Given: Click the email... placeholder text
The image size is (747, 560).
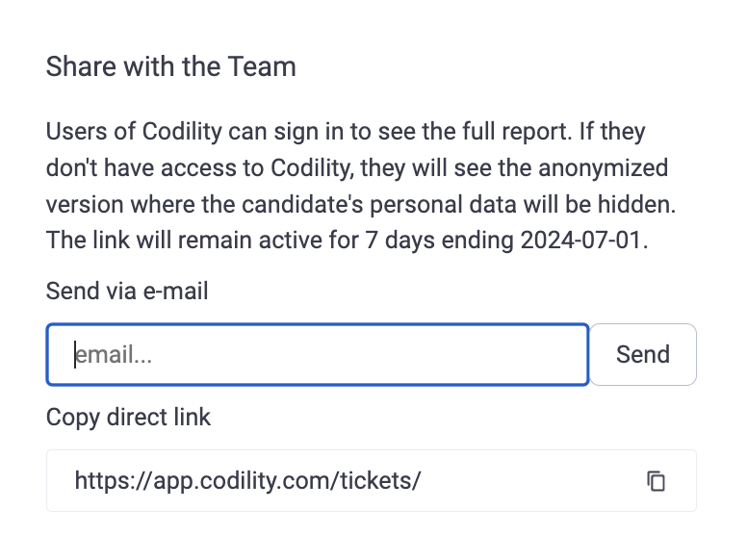Looking at the screenshot, I should click(114, 355).
